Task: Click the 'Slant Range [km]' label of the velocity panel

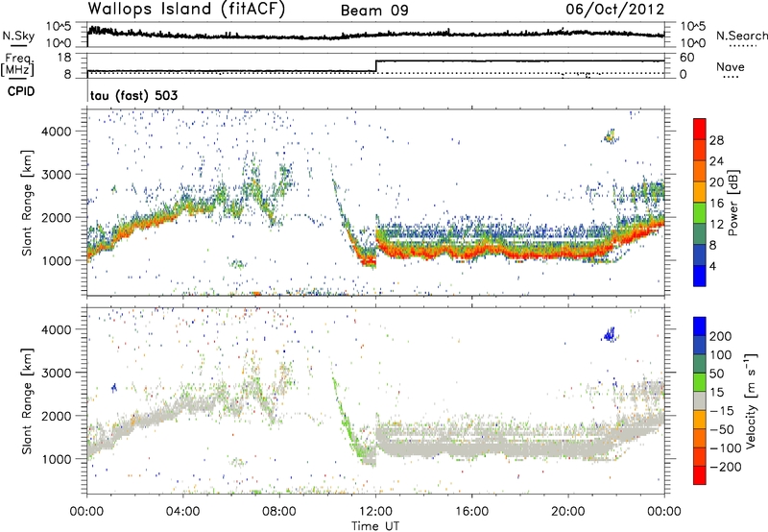Action: (x=27, y=401)
